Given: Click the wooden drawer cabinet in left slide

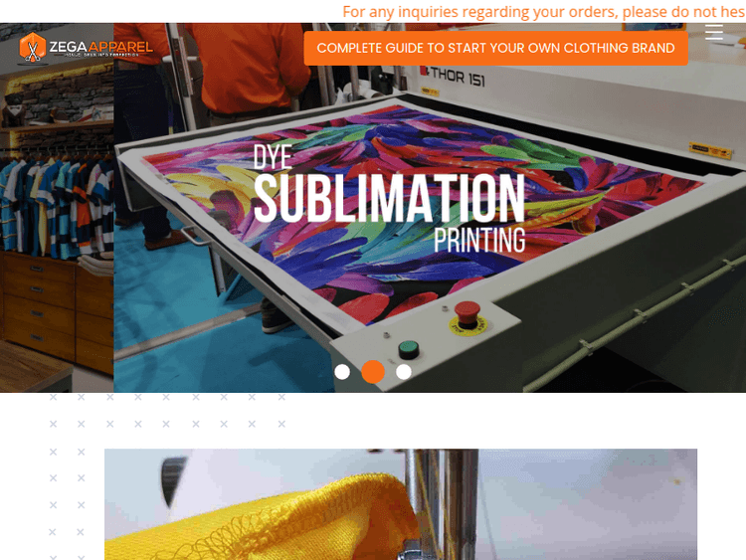Looking at the screenshot, I should [x=57, y=311].
